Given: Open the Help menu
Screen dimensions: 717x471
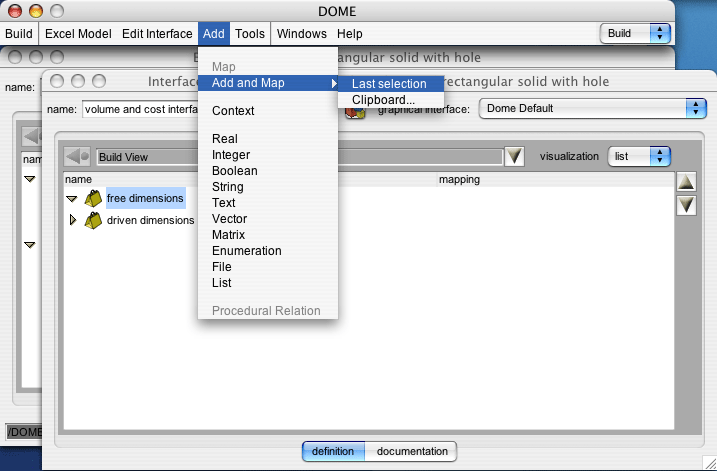Looking at the screenshot, I should (x=350, y=34).
